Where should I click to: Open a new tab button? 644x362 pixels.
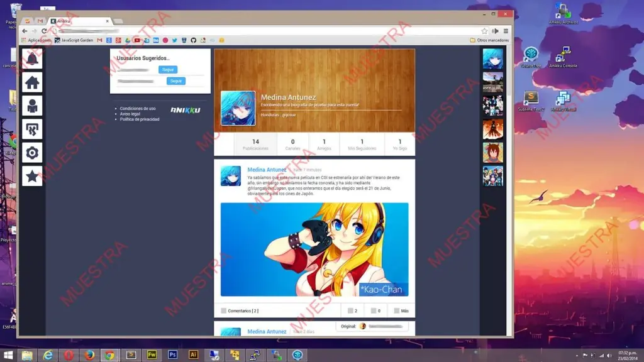point(119,21)
